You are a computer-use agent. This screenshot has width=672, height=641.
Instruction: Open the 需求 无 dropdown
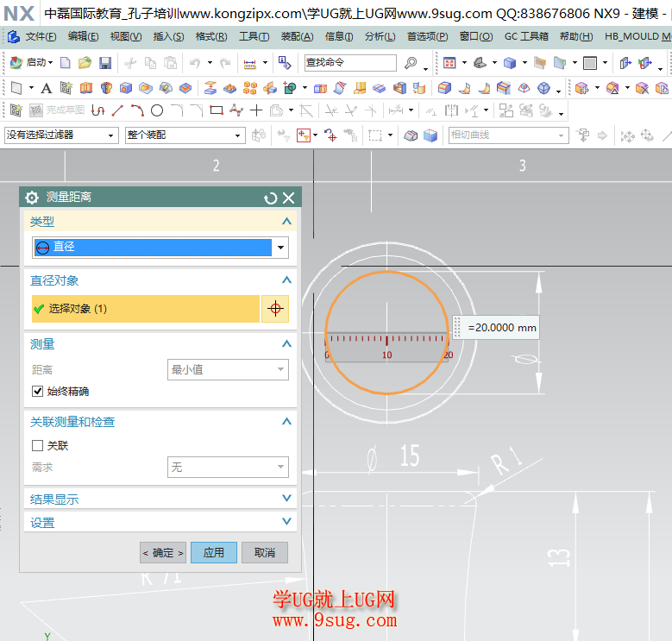228,467
